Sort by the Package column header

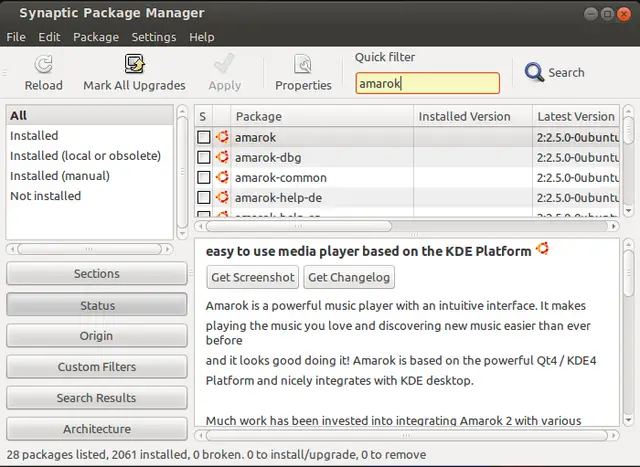(x=322, y=116)
